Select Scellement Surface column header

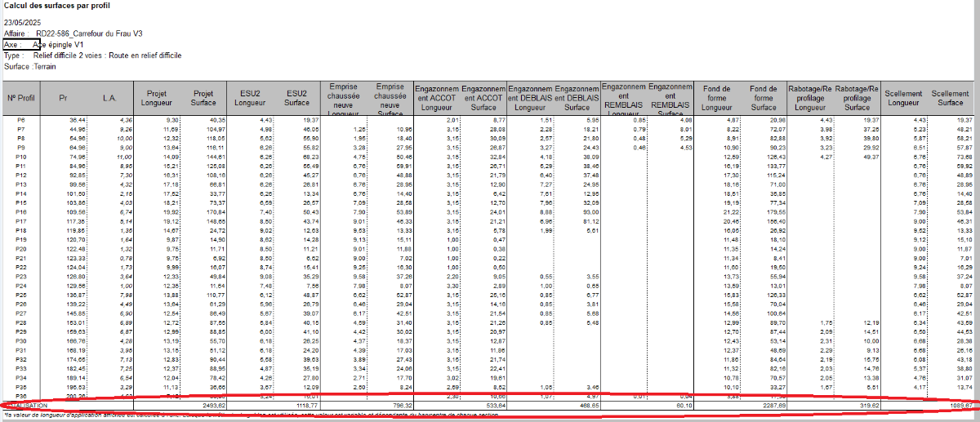[x=951, y=98]
